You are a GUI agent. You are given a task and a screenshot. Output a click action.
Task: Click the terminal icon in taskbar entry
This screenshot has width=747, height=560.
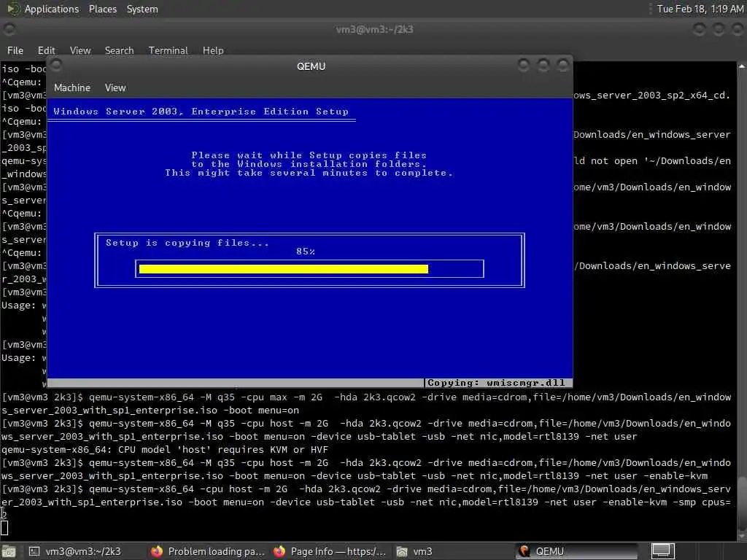[x=34, y=551]
